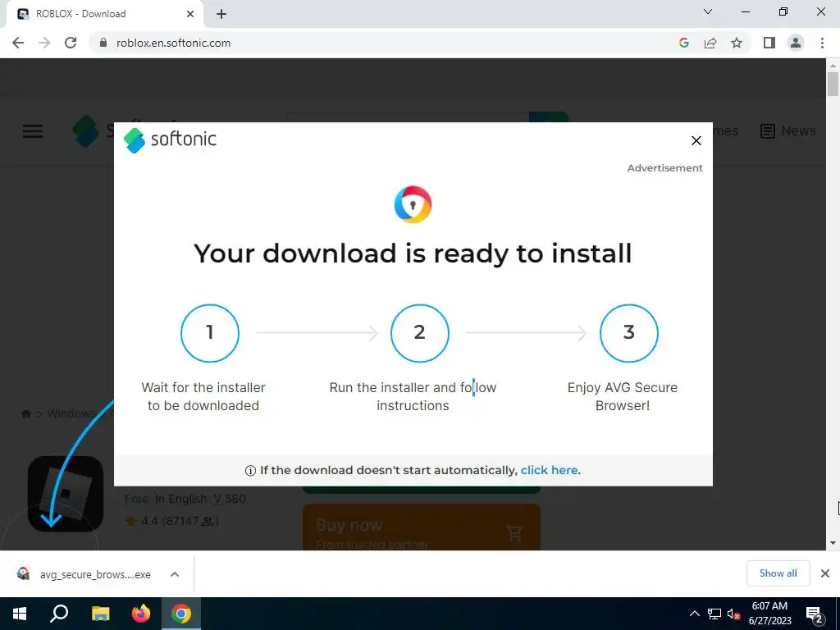Close the Softonic advertisement dialog
Image resolution: width=840 pixels, height=630 pixels.
point(696,140)
